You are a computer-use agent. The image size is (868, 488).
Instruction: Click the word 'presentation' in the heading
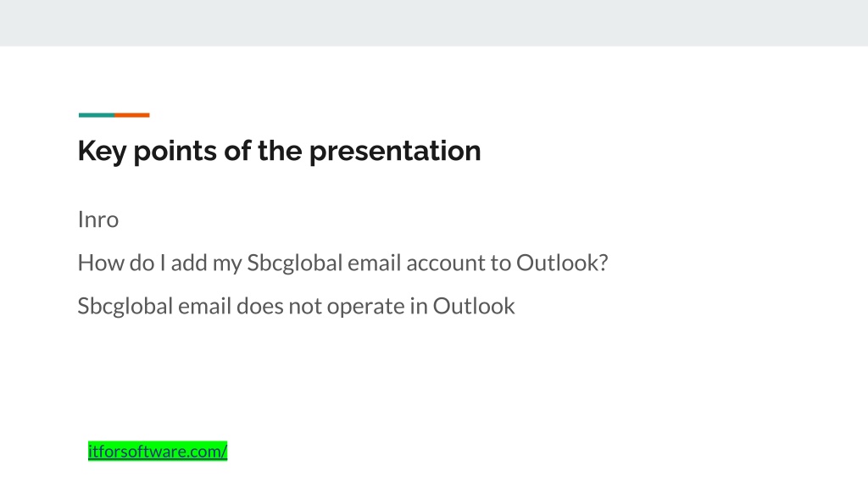click(x=395, y=152)
